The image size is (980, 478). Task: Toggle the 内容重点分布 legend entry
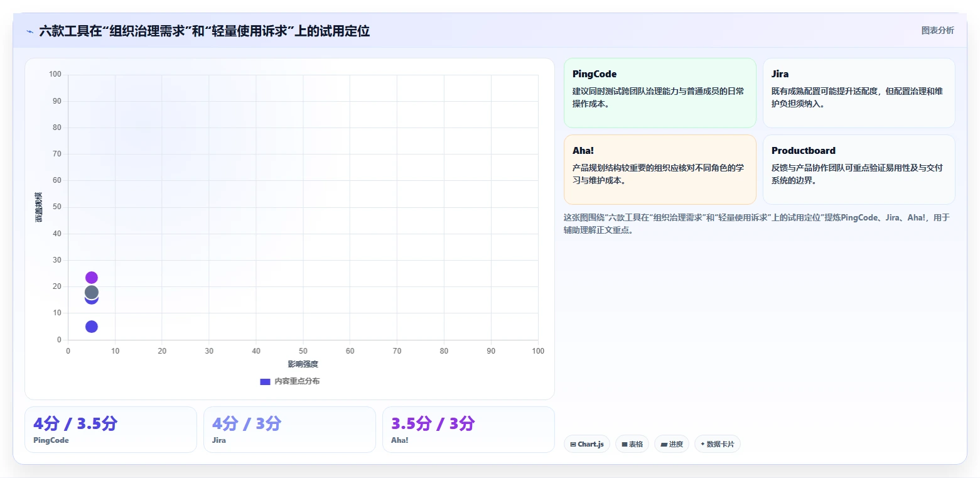tap(290, 381)
